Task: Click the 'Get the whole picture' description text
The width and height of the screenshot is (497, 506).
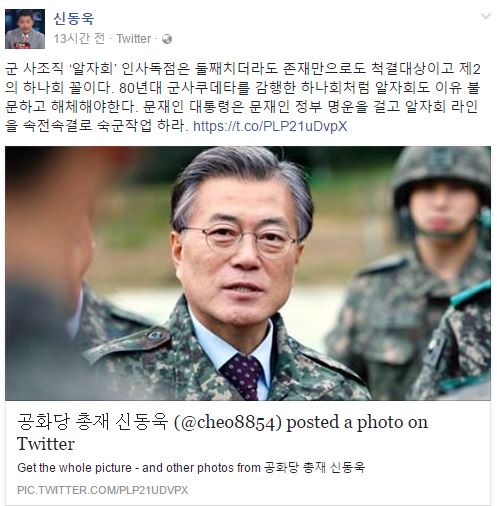Action: tap(191, 467)
